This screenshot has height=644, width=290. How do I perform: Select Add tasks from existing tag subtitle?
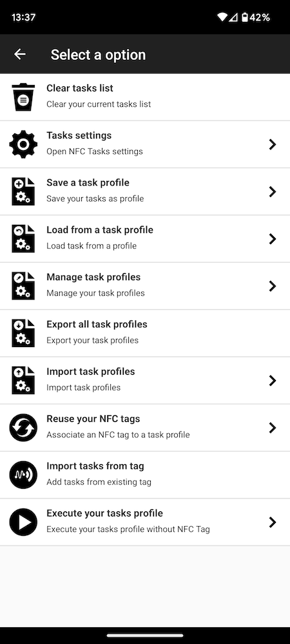(99, 482)
